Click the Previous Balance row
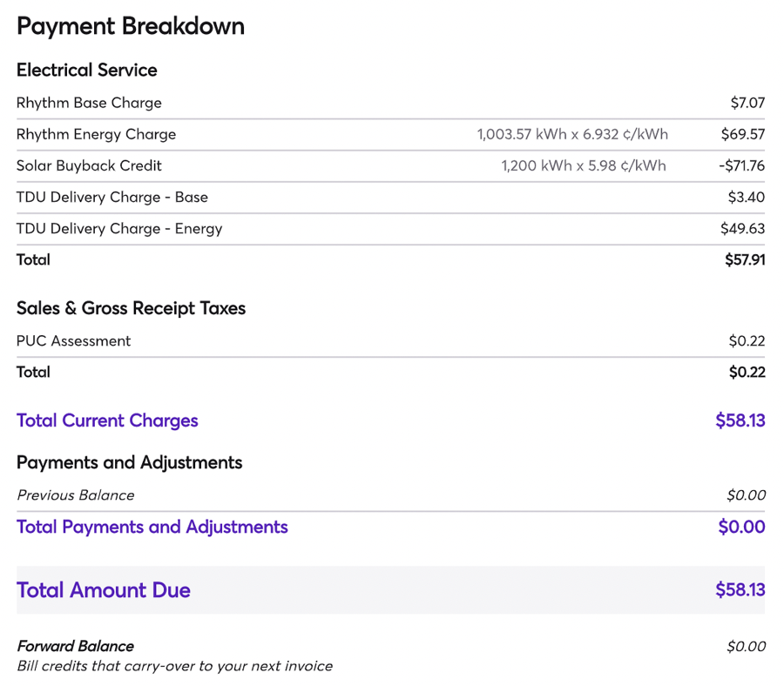This screenshot has height=686, width=784. pos(75,494)
